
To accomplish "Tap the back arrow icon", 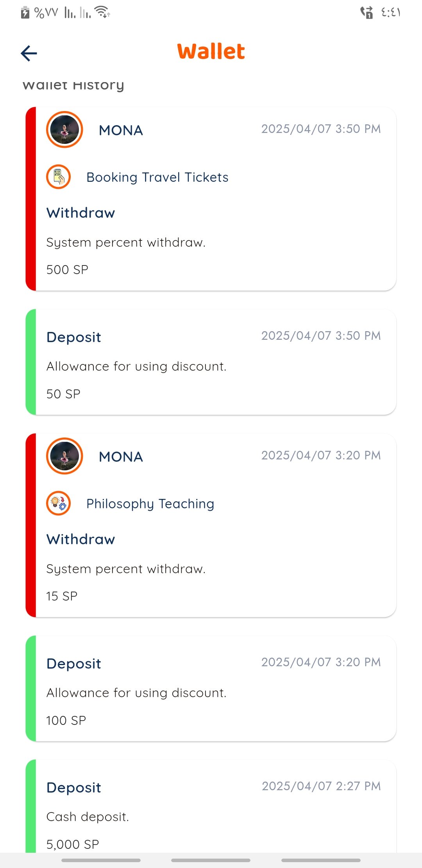I will coord(29,53).
